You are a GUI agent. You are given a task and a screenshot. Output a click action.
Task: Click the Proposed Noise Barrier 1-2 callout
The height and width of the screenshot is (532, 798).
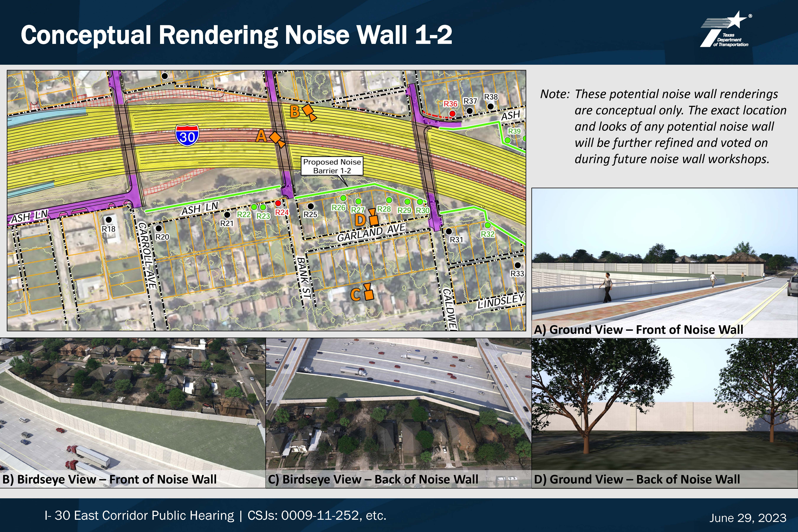click(332, 166)
